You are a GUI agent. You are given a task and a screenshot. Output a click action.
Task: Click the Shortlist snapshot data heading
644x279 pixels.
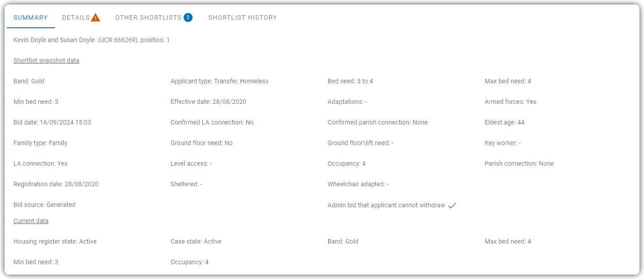click(x=46, y=60)
